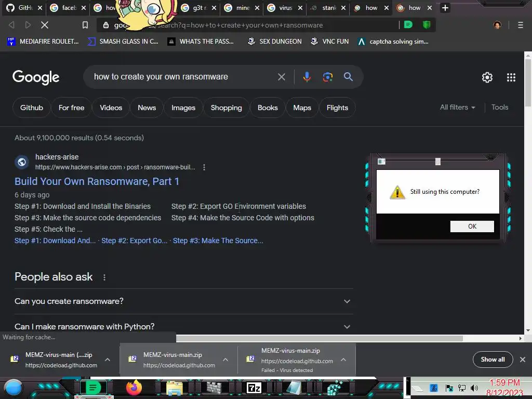The width and height of the screenshot is (532, 399).
Task: Search by image with Lens icon
Action: point(327,77)
